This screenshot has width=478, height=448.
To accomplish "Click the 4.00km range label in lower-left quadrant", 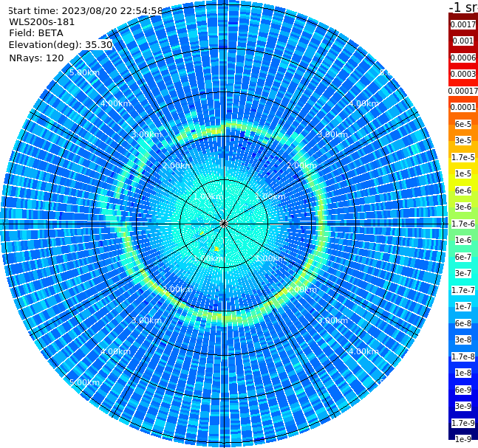I will [115, 352].
